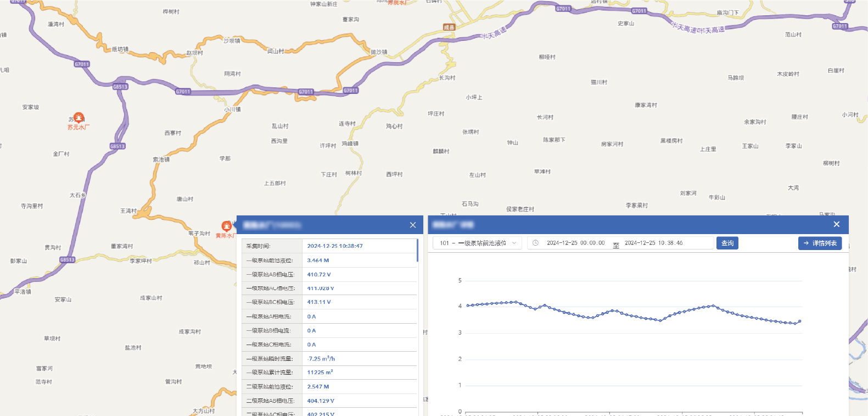Viewport: 868px width, 416px height.
Task: Click the scrollbar in the data table panel
Action: pos(417,250)
